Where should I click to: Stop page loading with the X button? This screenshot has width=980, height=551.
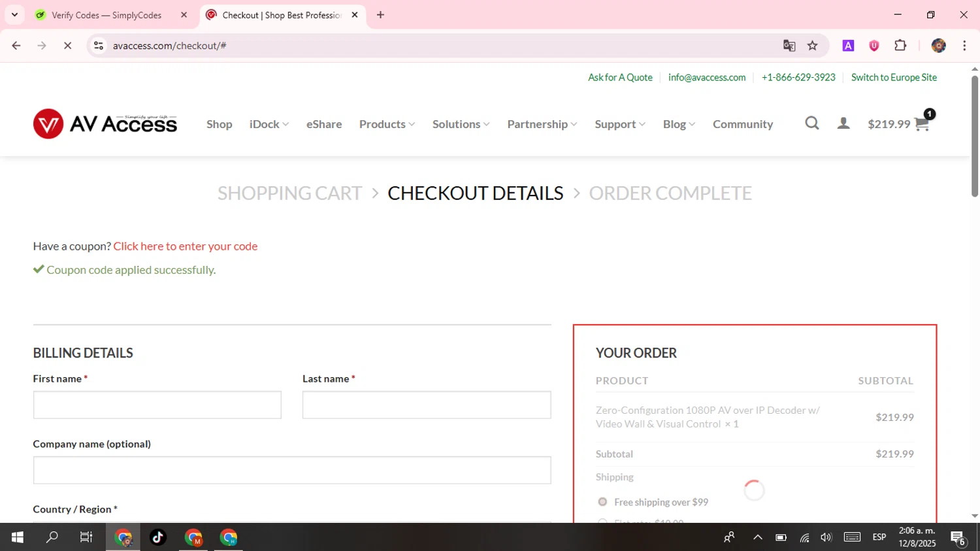(67, 46)
